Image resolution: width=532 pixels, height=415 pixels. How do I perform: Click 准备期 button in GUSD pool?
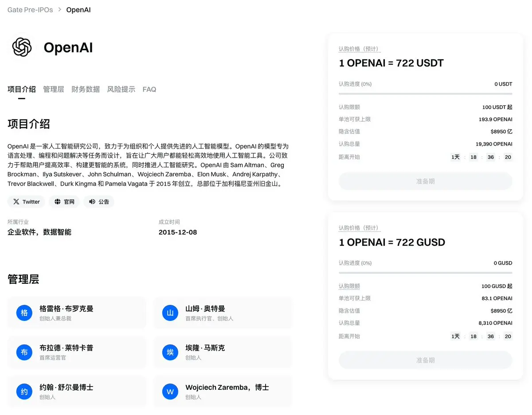pyautogui.click(x=426, y=360)
